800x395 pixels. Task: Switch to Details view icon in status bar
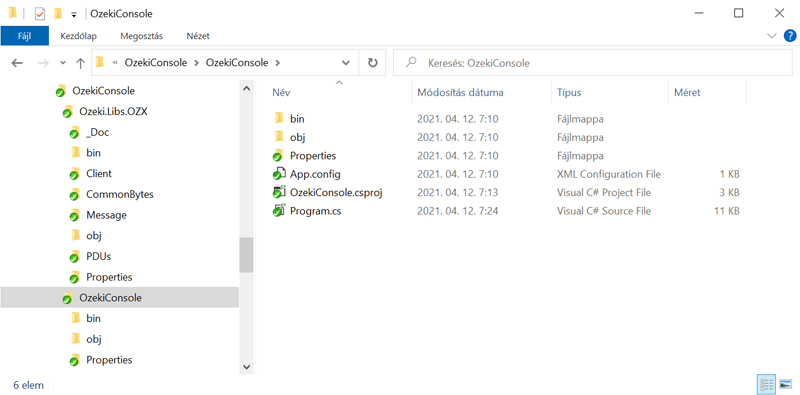[766, 384]
